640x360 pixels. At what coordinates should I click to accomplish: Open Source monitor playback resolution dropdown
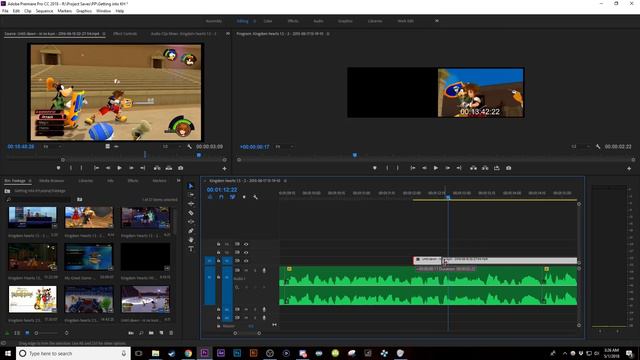coord(171,147)
